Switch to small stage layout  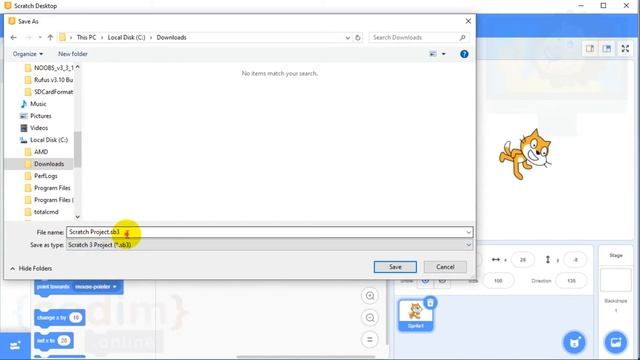click(590, 49)
